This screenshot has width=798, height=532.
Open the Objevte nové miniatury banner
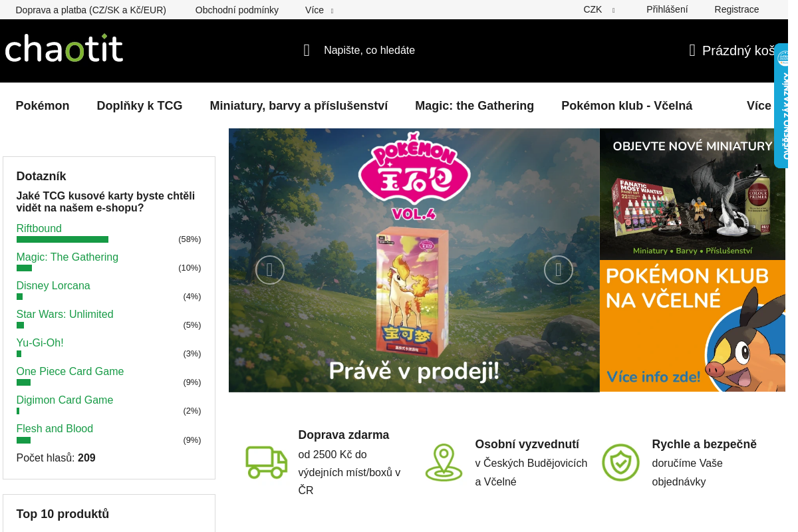[x=694, y=194]
